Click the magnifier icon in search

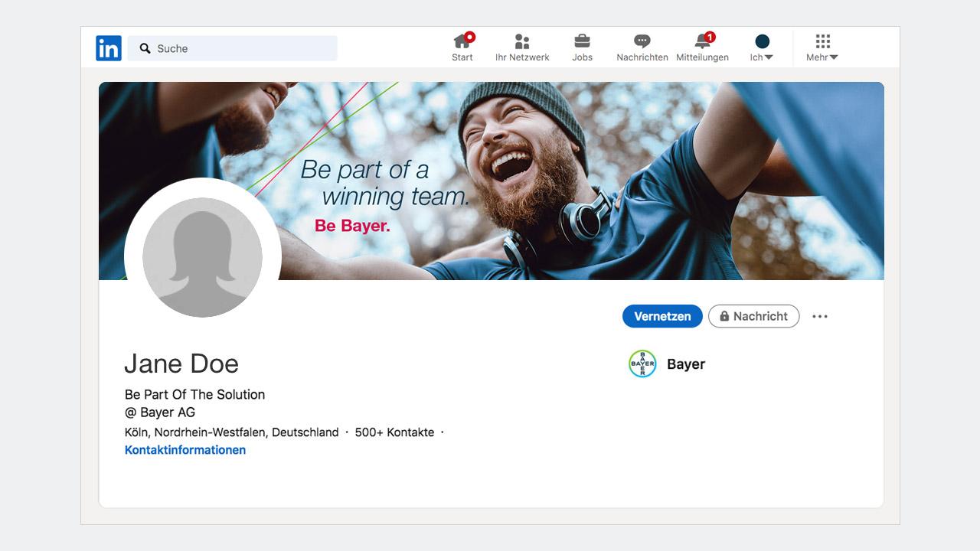(145, 48)
